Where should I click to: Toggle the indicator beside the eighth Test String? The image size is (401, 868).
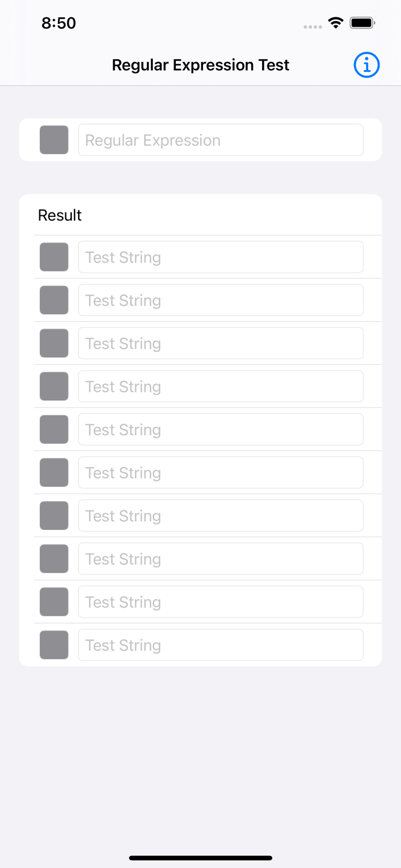point(54,558)
